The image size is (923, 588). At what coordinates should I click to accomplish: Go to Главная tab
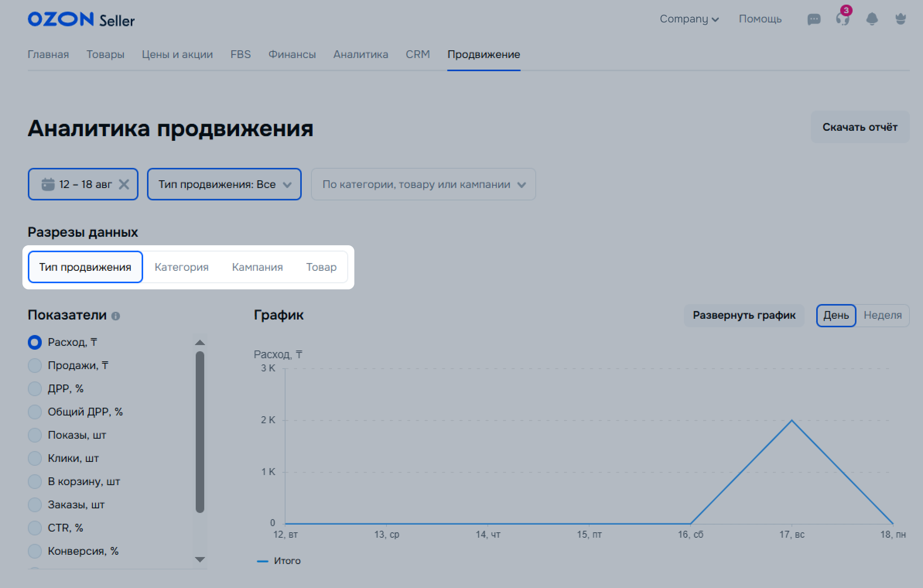[x=48, y=55]
